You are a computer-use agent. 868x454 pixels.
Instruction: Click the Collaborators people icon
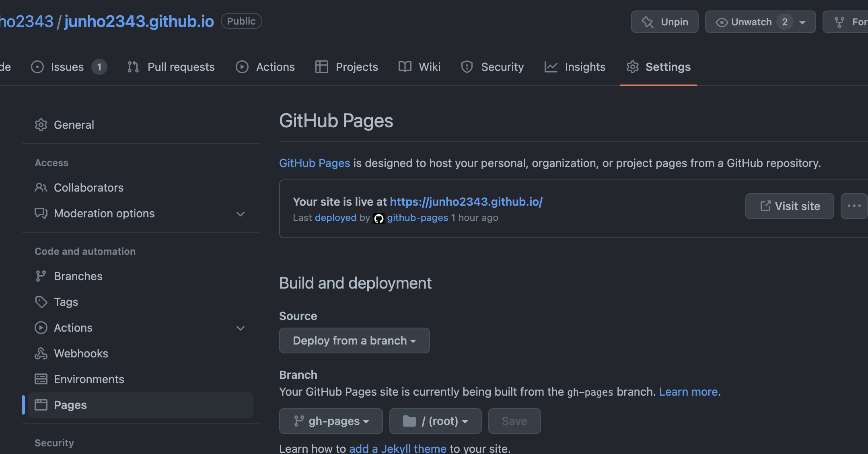point(41,188)
